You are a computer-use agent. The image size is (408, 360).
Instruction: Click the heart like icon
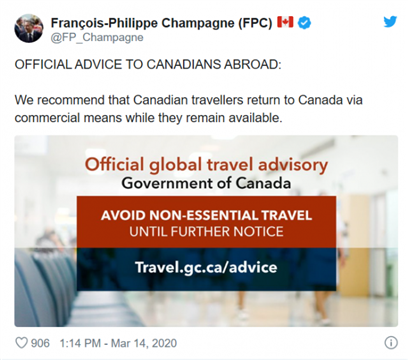(x=21, y=343)
